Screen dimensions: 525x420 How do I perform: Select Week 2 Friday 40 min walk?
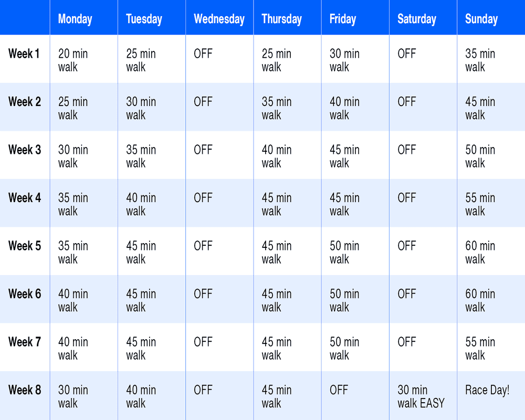pos(344,109)
